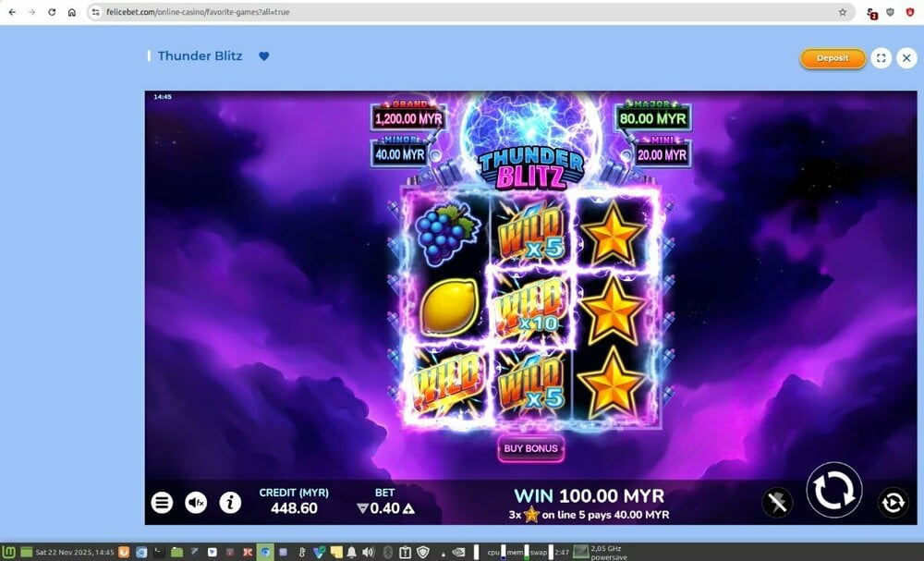924x561 pixels.
Task: Bookmark this page with the star icon
Action: 843,12
